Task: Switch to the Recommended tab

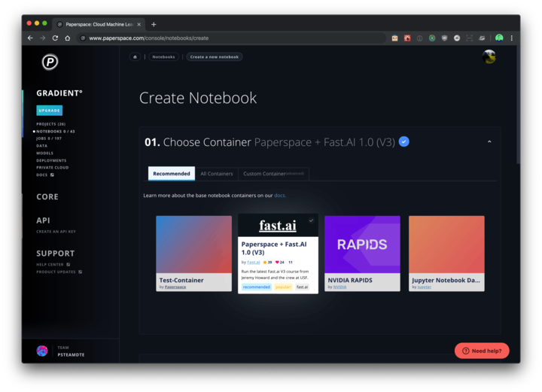Action: coord(172,173)
